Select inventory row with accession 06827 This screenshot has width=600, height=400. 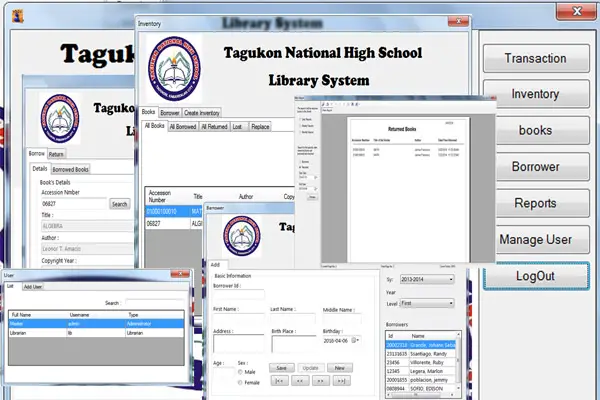point(174,224)
